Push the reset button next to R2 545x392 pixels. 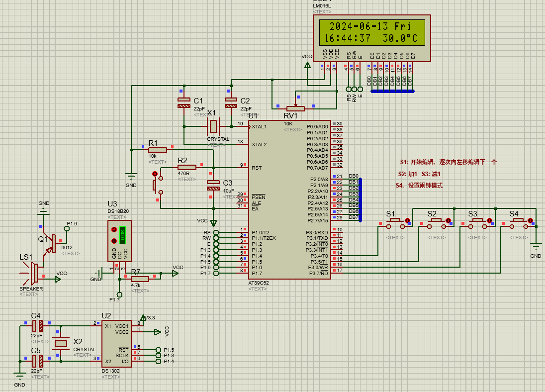158,185
